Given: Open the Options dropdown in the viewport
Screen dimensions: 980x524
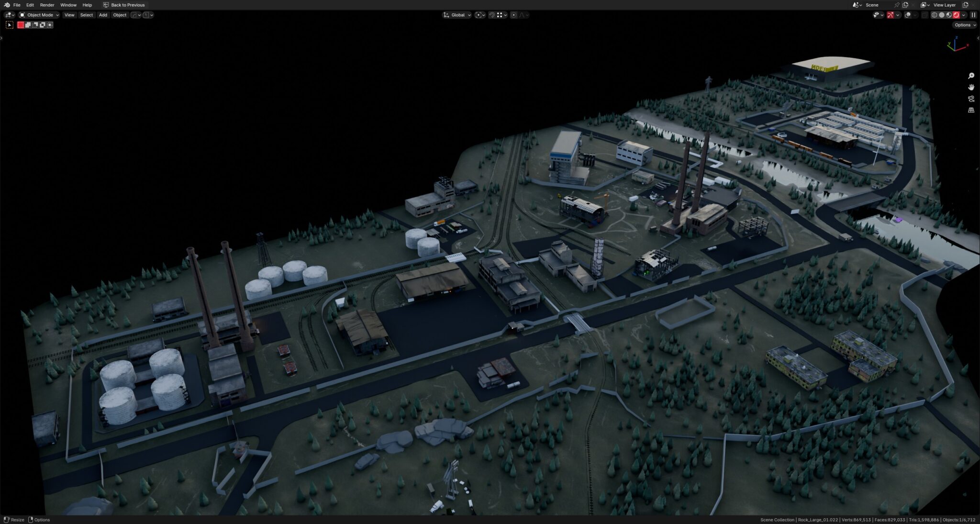Looking at the screenshot, I should [x=965, y=25].
